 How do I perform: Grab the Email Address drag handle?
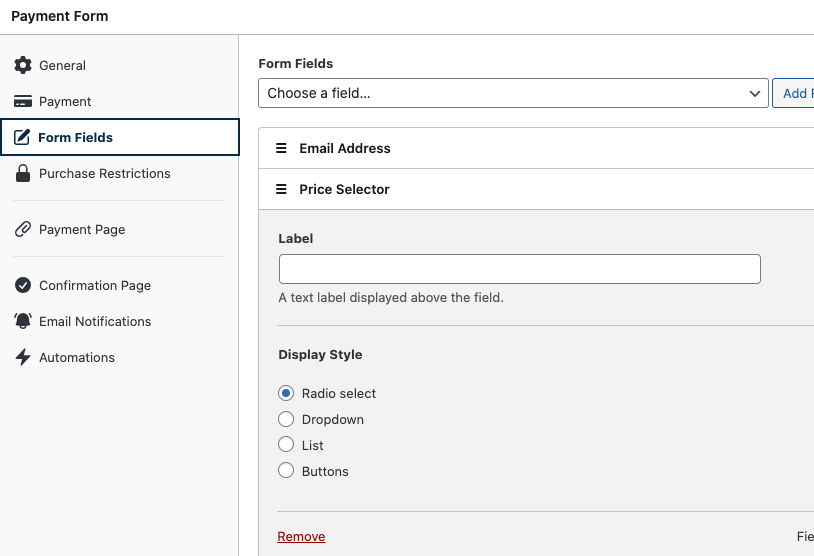281,148
